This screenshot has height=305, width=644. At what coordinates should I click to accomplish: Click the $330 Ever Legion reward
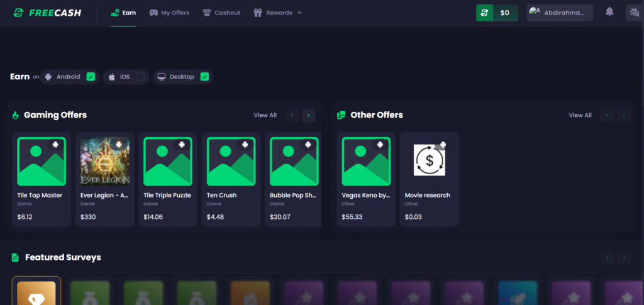point(88,217)
